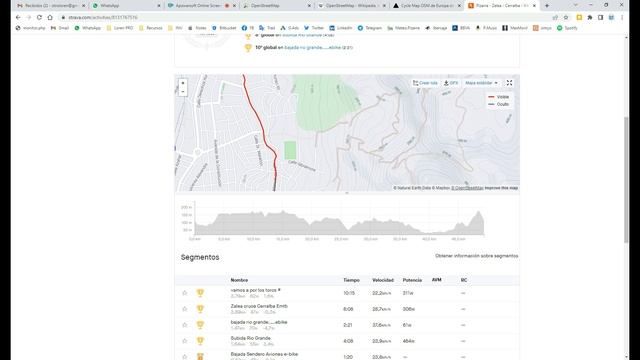Open 'Obtener información sobre segmentos' link
Image resolution: width=640 pixels, height=360 pixels.
click(476, 256)
